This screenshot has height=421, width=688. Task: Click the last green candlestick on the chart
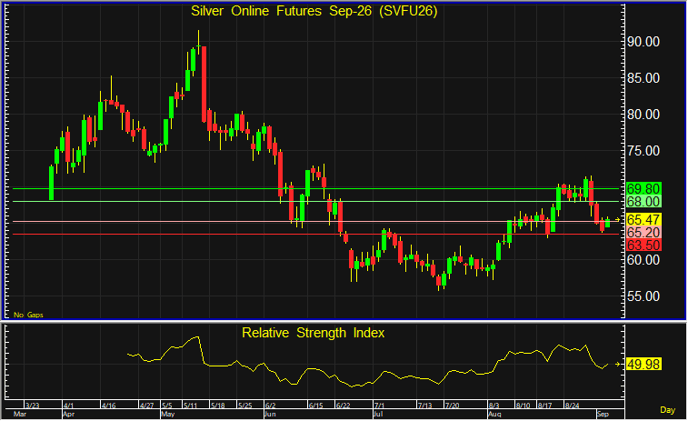608,223
